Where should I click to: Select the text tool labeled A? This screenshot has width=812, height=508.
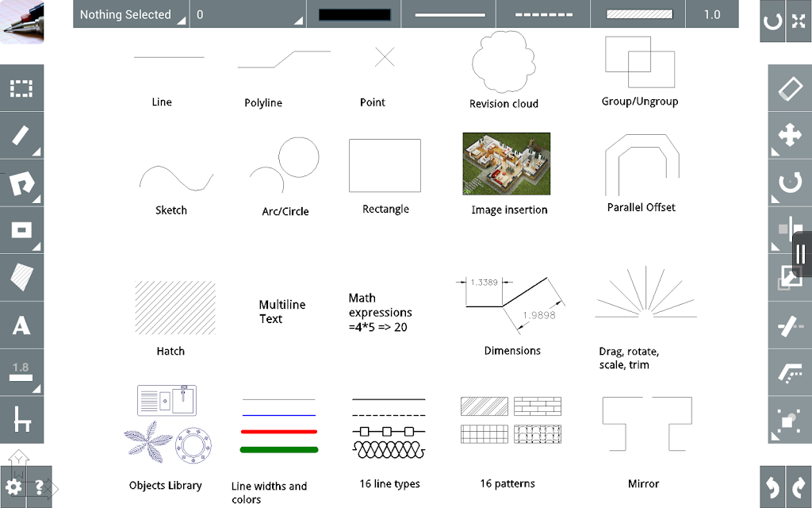21,325
